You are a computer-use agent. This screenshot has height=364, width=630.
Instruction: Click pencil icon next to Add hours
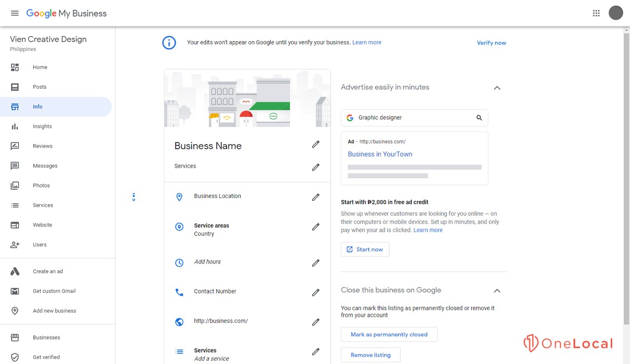[316, 263]
